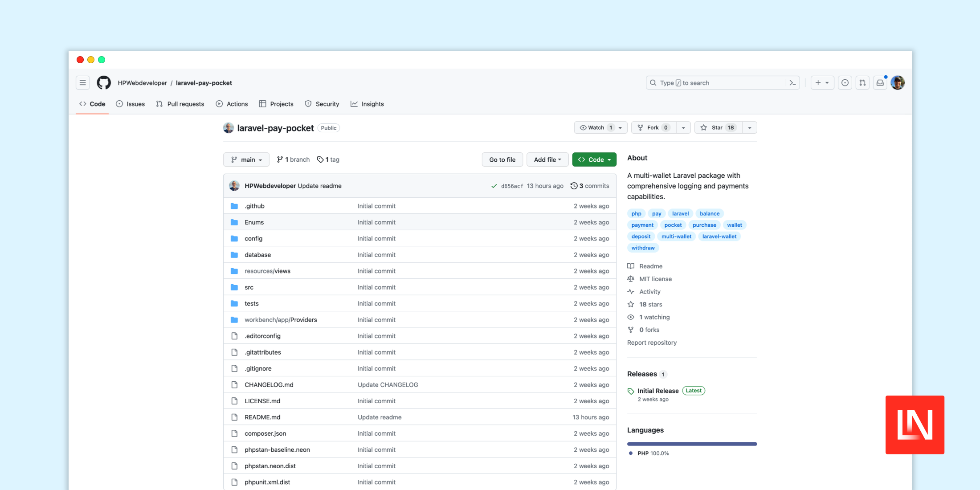Click the tag icon beside Initial Release
The width and height of the screenshot is (980, 490).
pyautogui.click(x=631, y=391)
